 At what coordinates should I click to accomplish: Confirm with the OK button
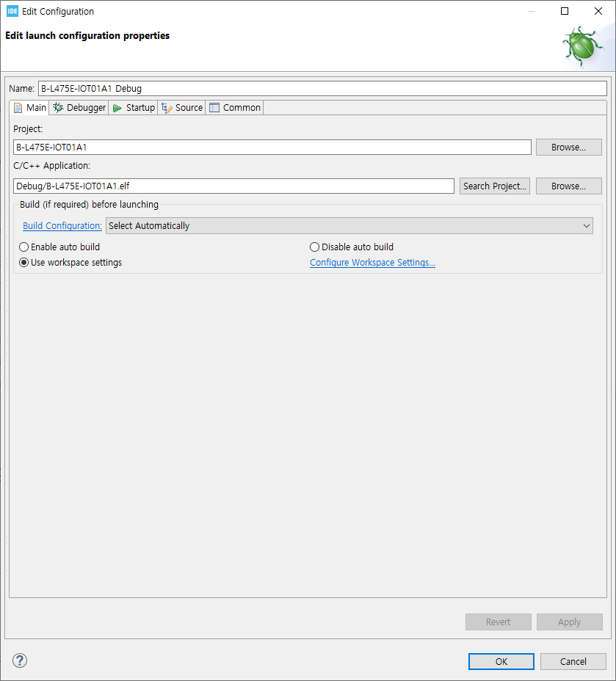point(501,661)
